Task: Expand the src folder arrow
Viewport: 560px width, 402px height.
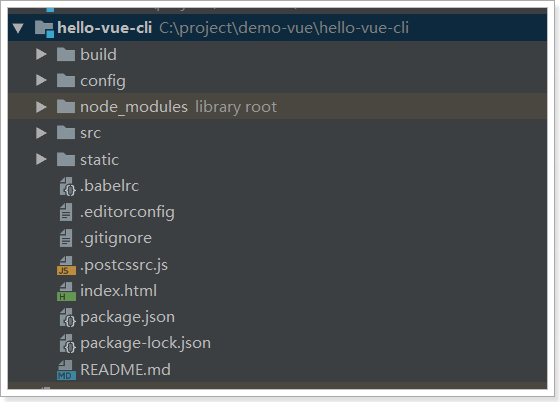Action: coord(41,133)
